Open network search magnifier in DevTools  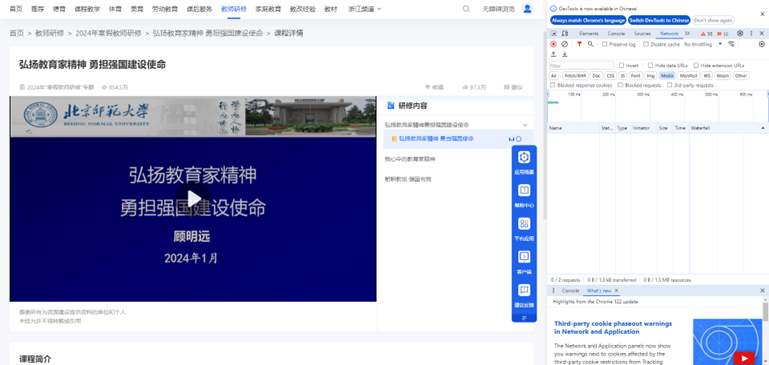590,44
